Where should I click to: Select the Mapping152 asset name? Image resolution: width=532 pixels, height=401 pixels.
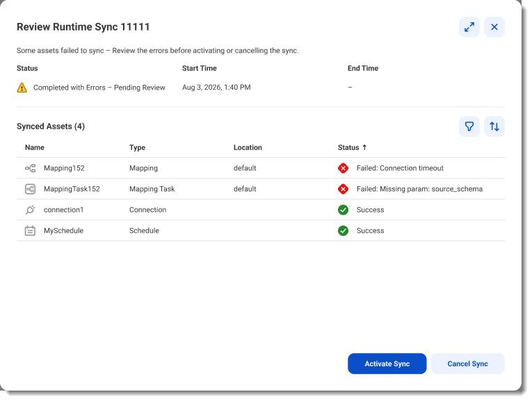coord(64,168)
